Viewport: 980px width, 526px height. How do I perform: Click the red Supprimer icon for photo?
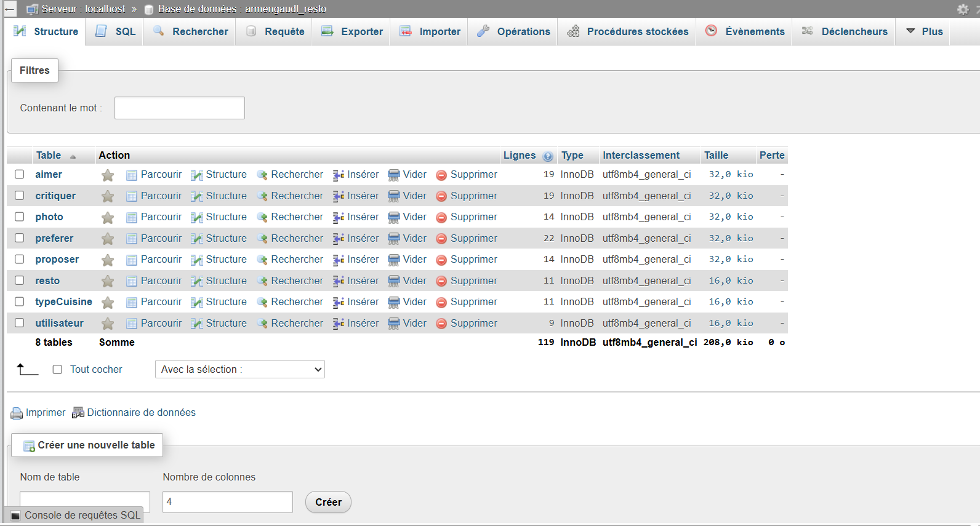[441, 218]
